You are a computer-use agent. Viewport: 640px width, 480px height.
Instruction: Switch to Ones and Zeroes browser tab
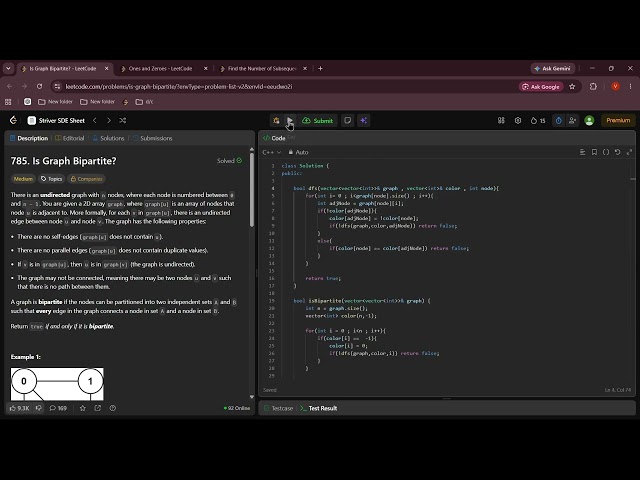click(x=160, y=69)
